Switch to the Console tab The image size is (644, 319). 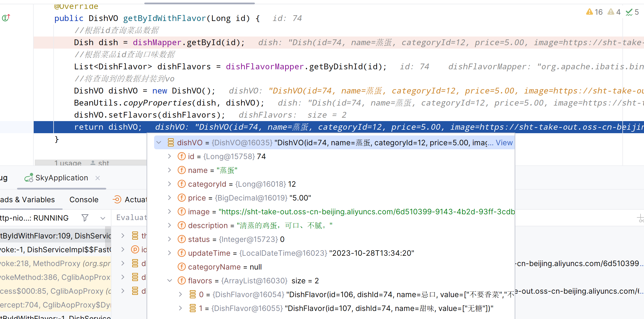pyautogui.click(x=84, y=200)
